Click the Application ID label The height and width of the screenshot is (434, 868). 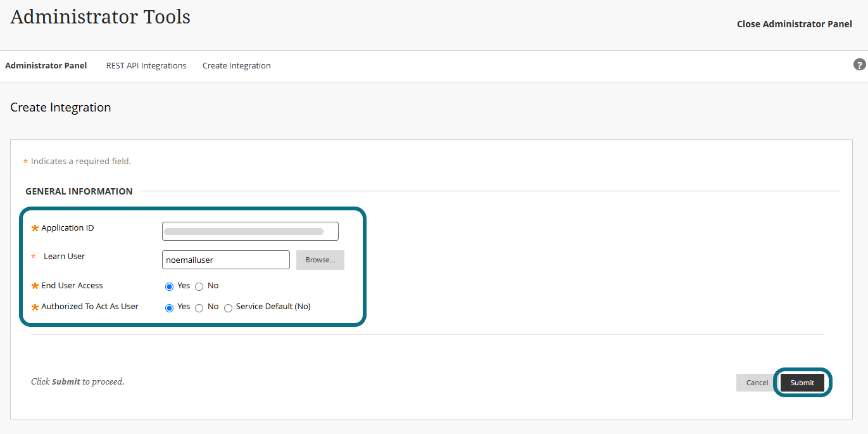pos(68,227)
